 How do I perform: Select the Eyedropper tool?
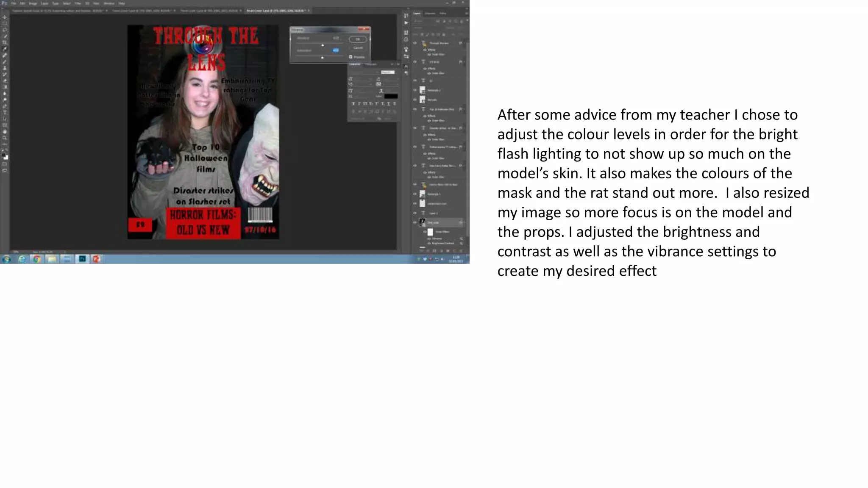click(x=5, y=49)
